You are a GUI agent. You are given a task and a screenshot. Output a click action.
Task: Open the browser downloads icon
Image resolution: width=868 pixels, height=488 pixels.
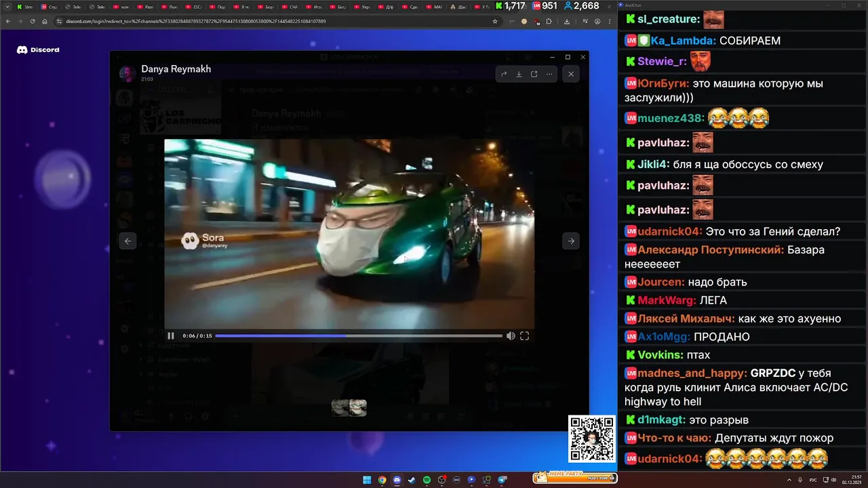tap(566, 21)
